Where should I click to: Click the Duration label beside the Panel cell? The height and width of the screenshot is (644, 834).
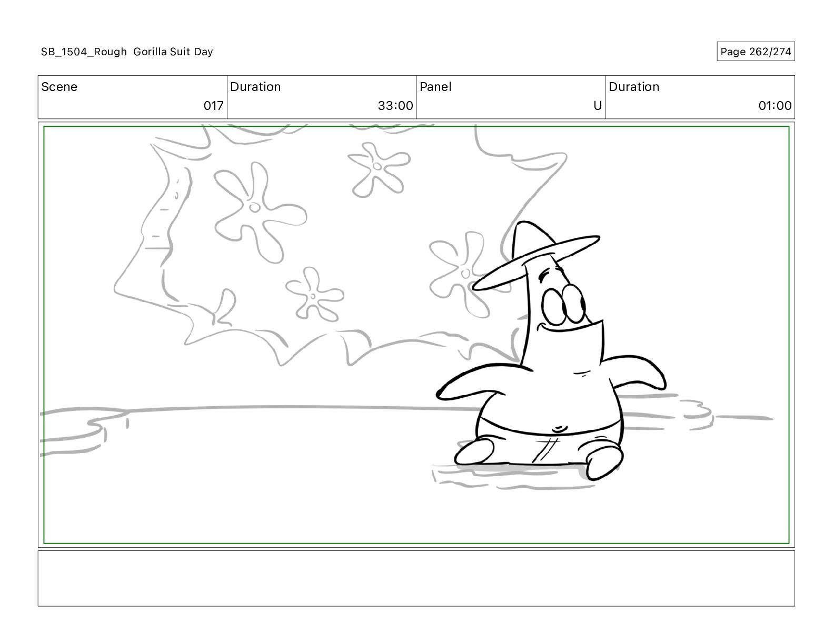(x=634, y=87)
